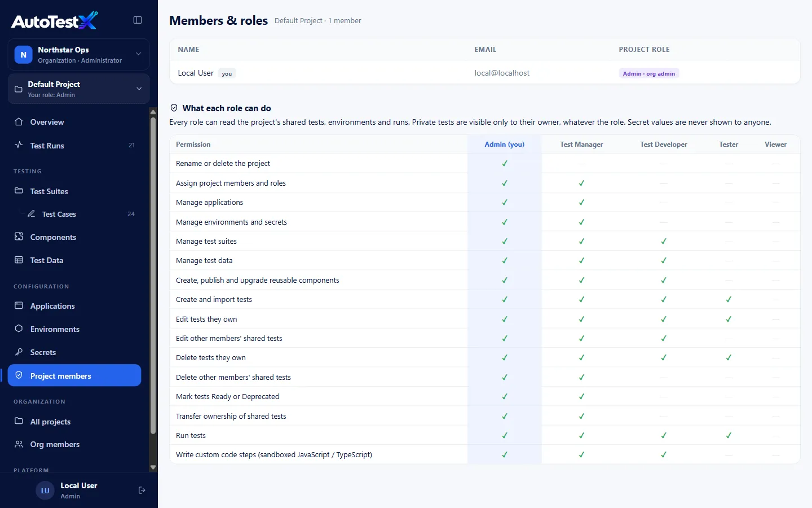Click the Environments hexagon icon

pos(19,329)
